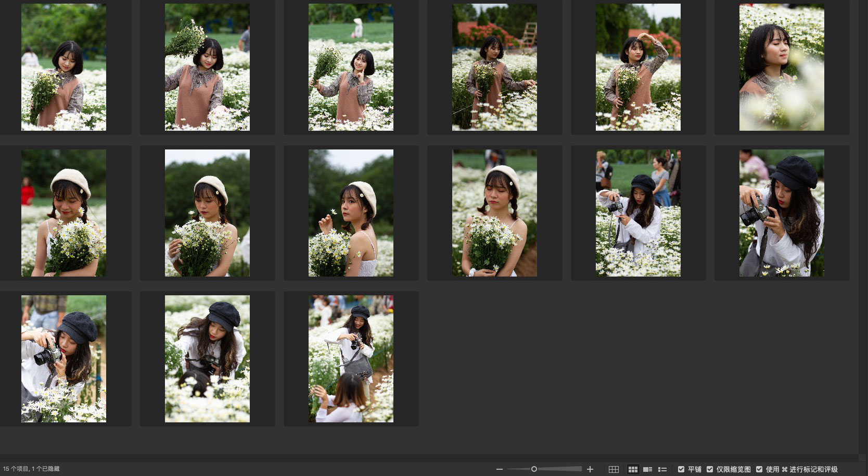This screenshot has height=476, width=868.
Task: Select last photo with two women in field
Action: pos(351,359)
